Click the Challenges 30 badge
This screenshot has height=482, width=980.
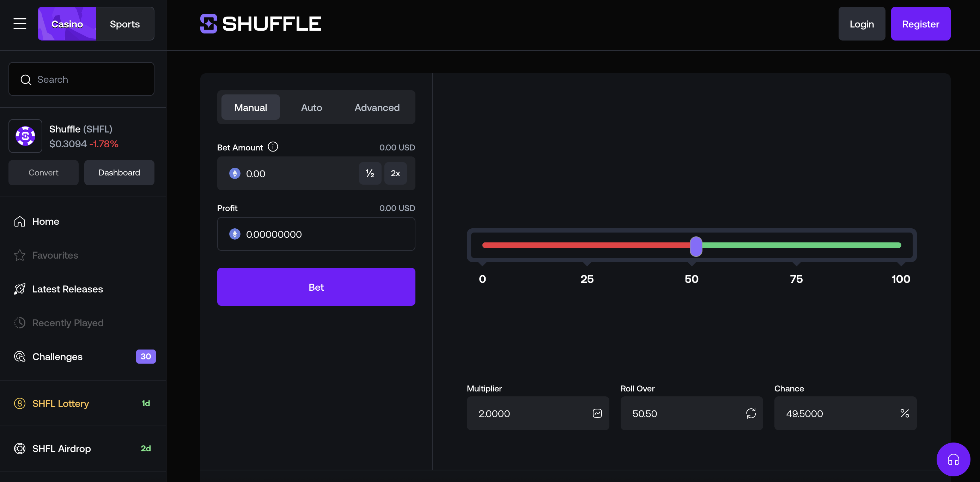146,357
